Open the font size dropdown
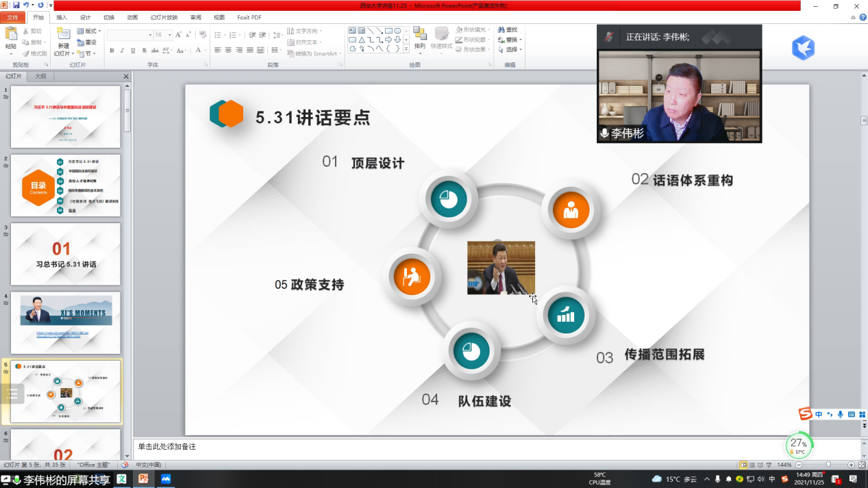This screenshot has height=488, width=868. click(169, 35)
